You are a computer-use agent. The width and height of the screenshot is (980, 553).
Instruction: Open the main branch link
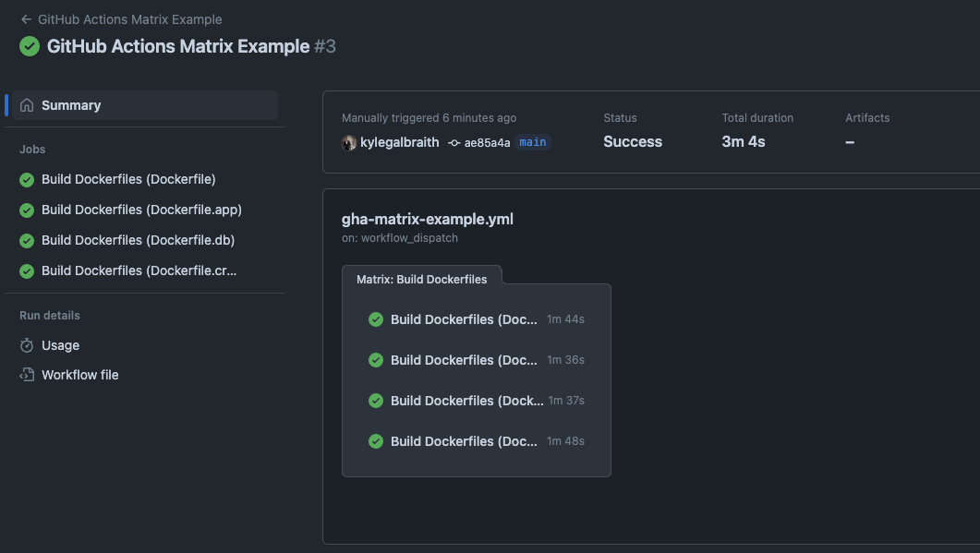click(532, 142)
